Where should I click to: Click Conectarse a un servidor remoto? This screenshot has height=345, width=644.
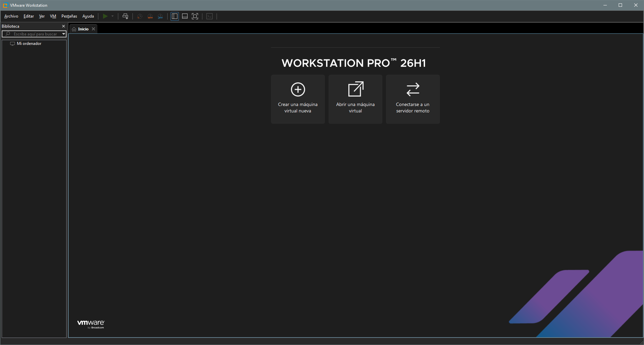pyautogui.click(x=413, y=99)
